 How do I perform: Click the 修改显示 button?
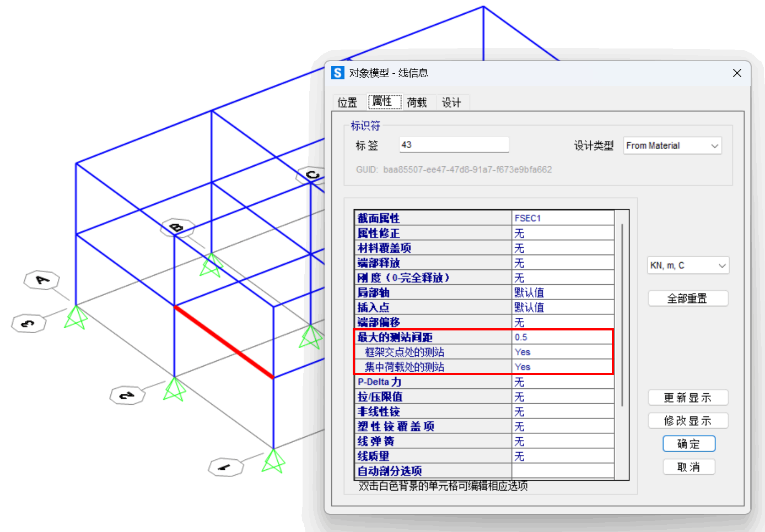(688, 421)
